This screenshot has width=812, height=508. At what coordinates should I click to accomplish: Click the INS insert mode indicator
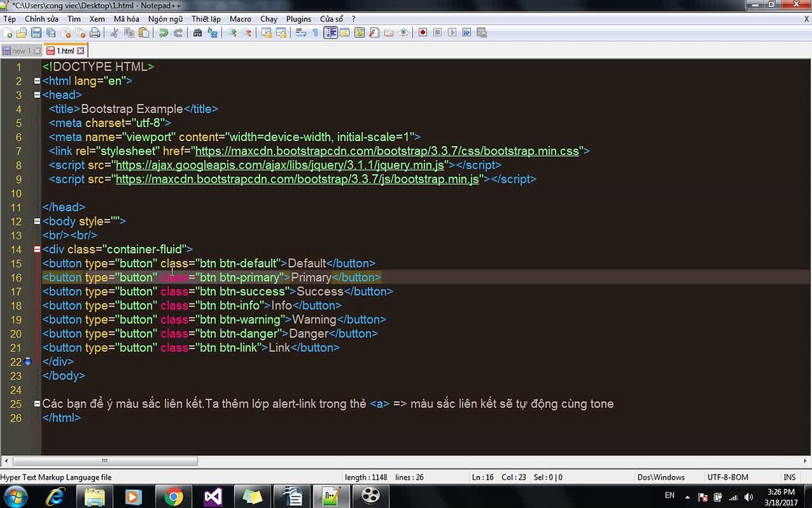tap(789, 478)
